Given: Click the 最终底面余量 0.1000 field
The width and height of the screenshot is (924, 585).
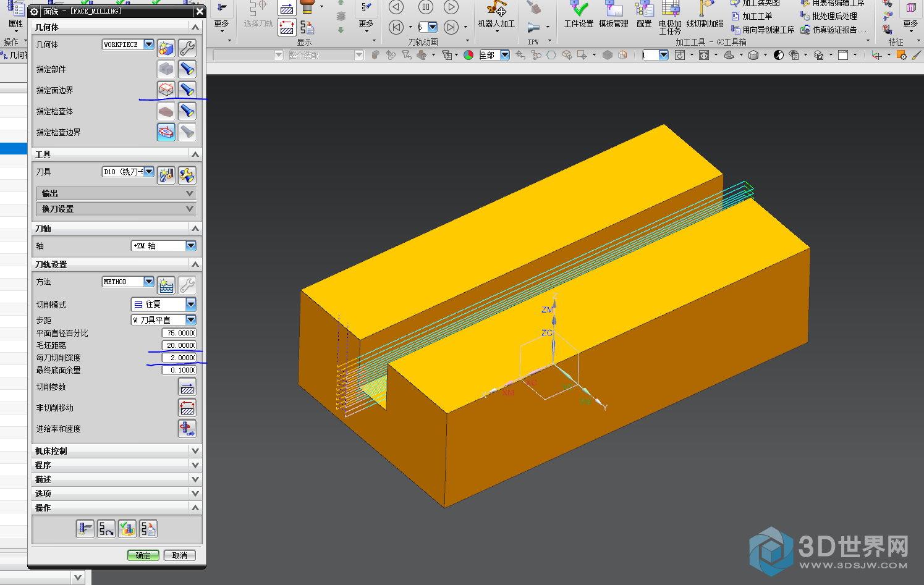Looking at the screenshot, I should 179,370.
